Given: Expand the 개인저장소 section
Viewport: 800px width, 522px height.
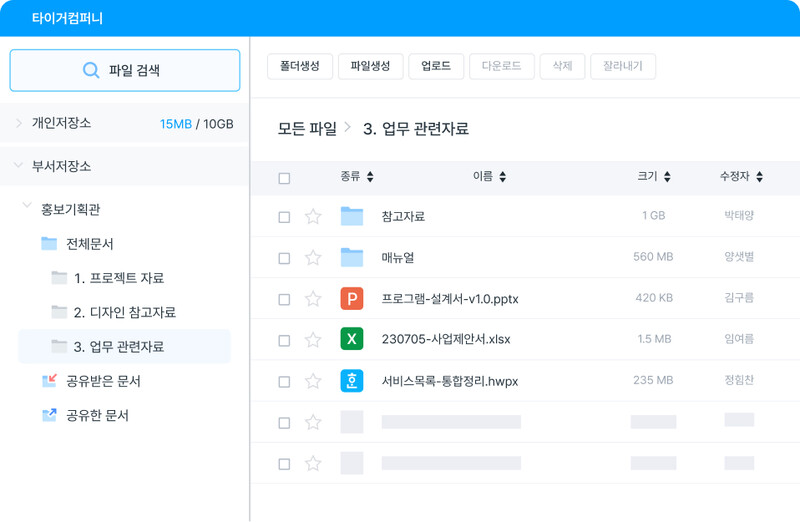Looking at the screenshot, I should [x=18, y=123].
